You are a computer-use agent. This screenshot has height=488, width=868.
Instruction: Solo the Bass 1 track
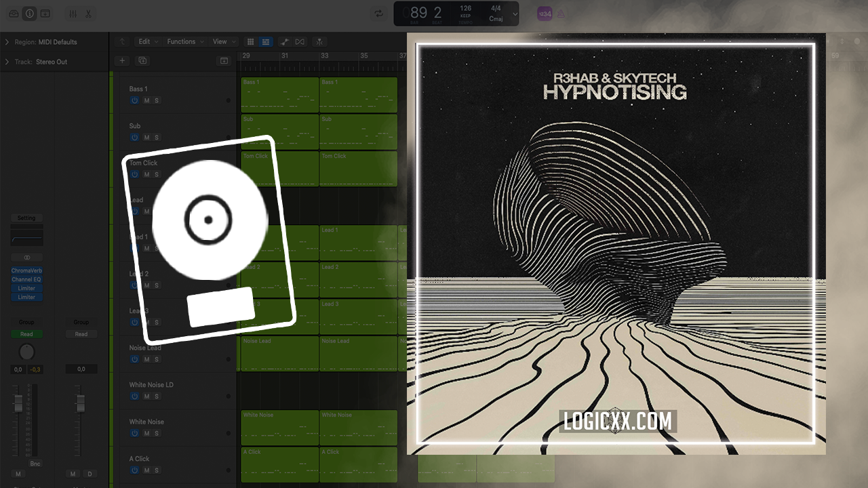157,100
